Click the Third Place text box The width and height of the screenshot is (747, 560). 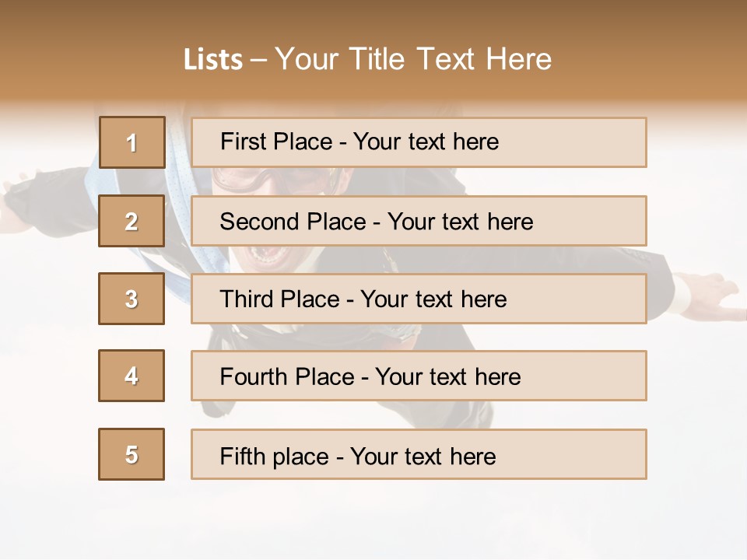[x=419, y=299]
